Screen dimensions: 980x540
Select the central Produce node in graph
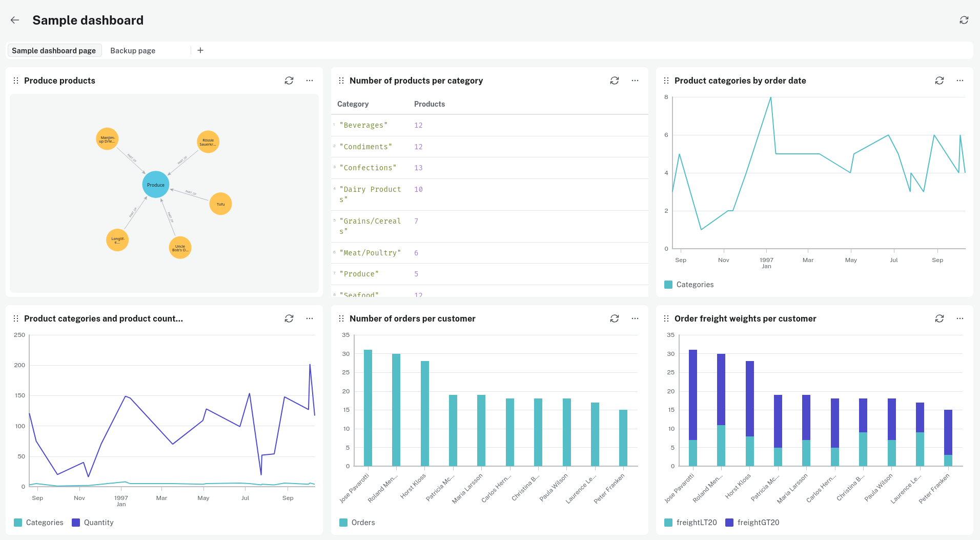(x=155, y=185)
